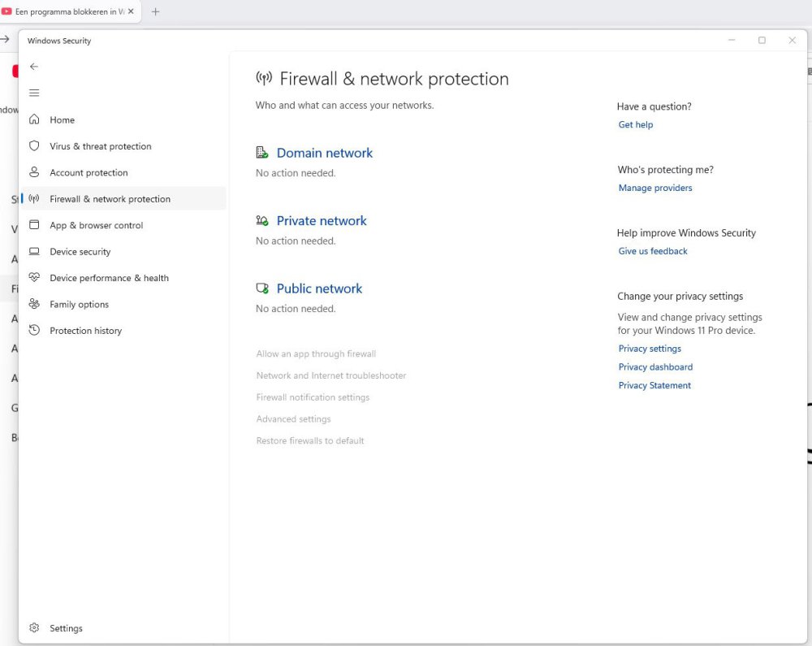Open Settings at sidebar bottom

pyautogui.click(x=124, y=628)
